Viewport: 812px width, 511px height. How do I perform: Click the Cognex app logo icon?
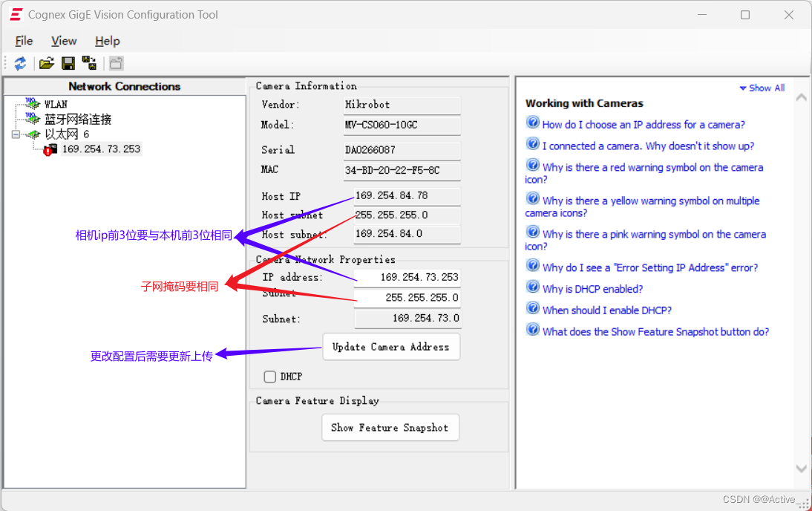point(16,15)
